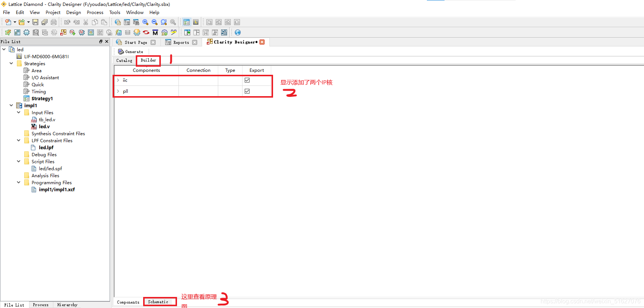
Task: Open New file dropdown arrow
Action: [x=15, y=22]
